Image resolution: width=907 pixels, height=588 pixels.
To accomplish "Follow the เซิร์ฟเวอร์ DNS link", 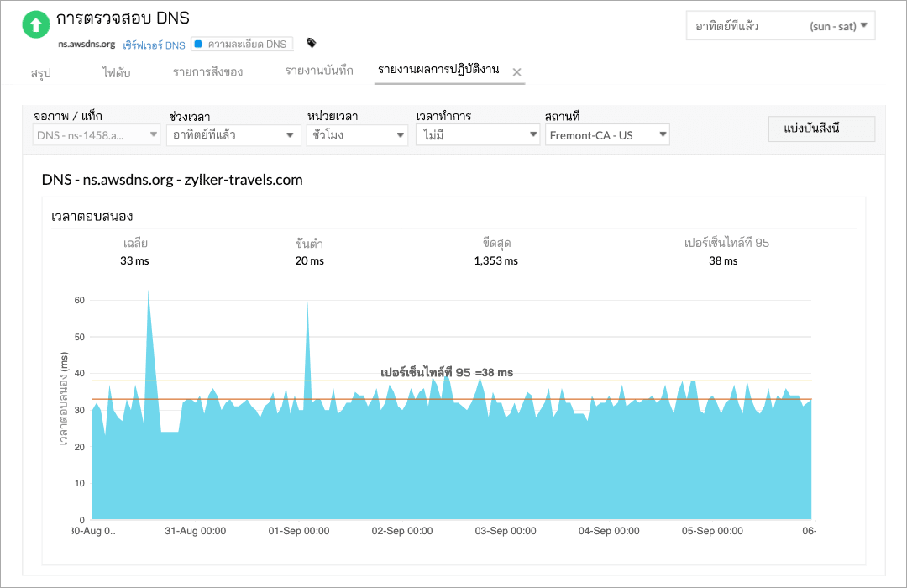I will (x=154, y=45).
